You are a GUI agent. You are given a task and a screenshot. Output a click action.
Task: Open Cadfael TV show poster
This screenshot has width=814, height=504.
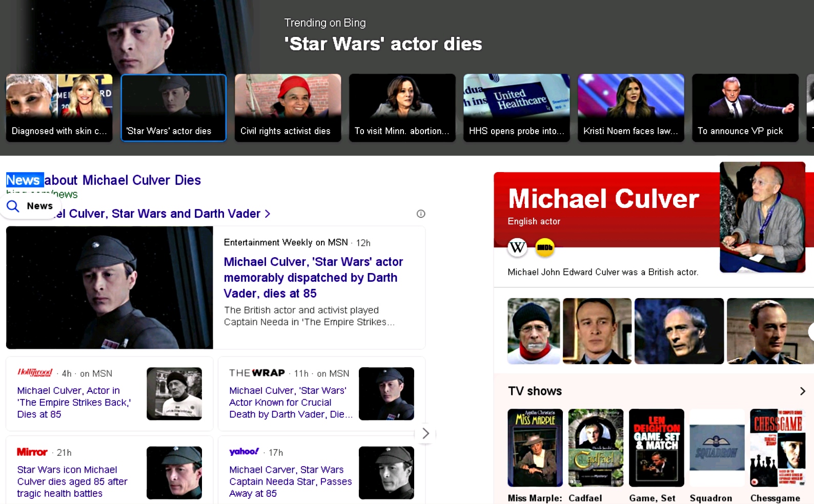pyautogui.click(x=596, y=448)
